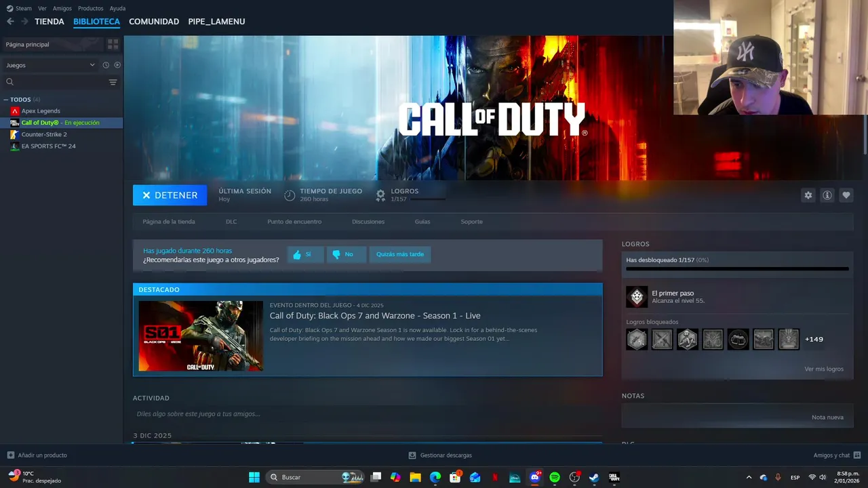The height and width of the screenshot is (488, 868).
Task: Switch to the TIENDA tab
Action: 50,22
